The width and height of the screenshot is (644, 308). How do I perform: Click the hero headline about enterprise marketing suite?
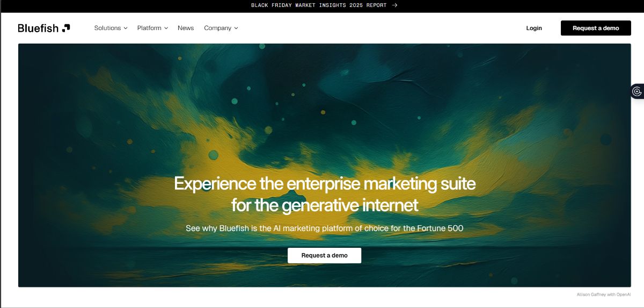coord(325,184)
